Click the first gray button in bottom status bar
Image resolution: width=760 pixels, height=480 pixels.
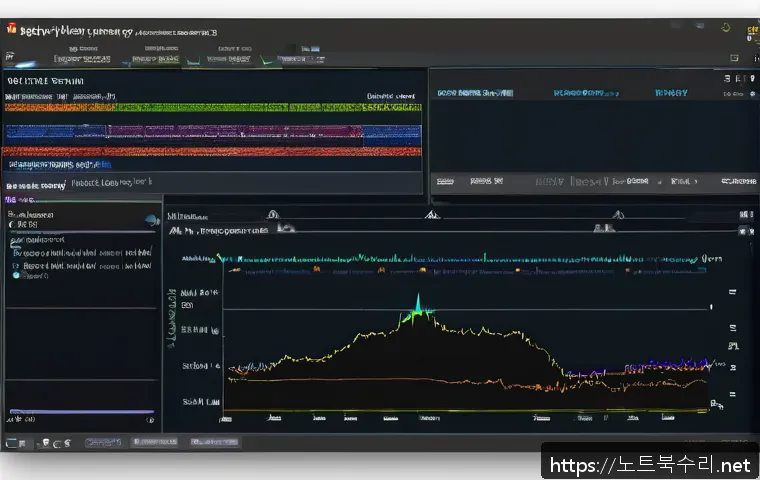pos(102,441)
